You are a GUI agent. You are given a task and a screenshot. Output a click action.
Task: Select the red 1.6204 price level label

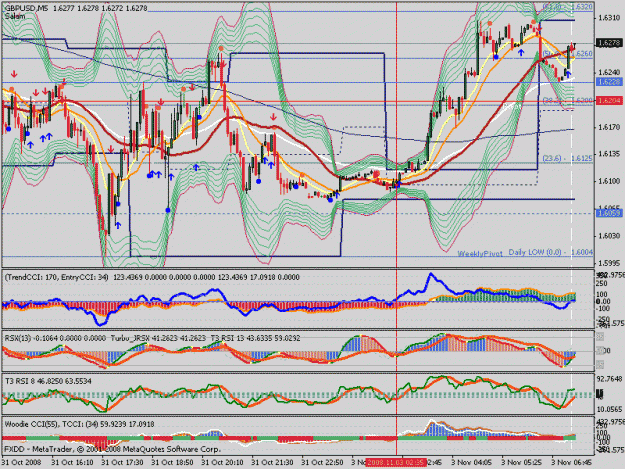609,100
